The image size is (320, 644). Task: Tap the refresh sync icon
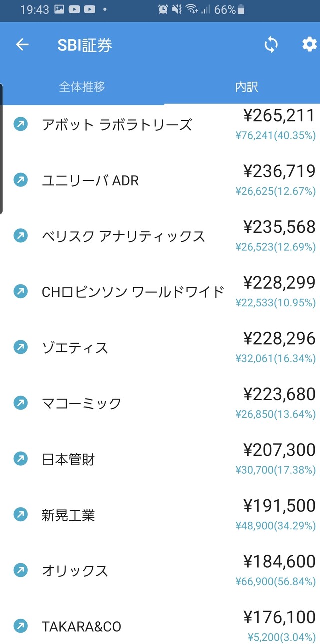point(271,45)
